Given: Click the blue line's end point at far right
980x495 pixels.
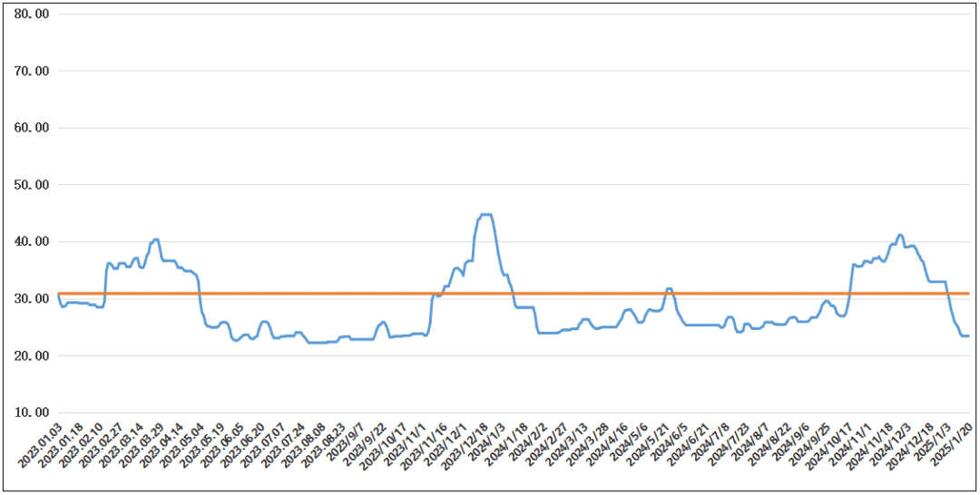Looking at the screenshot, I should click(x=968, y=335).
